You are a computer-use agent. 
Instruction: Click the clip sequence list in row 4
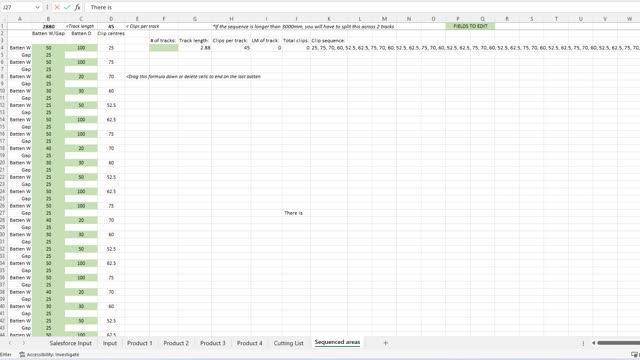475,48
